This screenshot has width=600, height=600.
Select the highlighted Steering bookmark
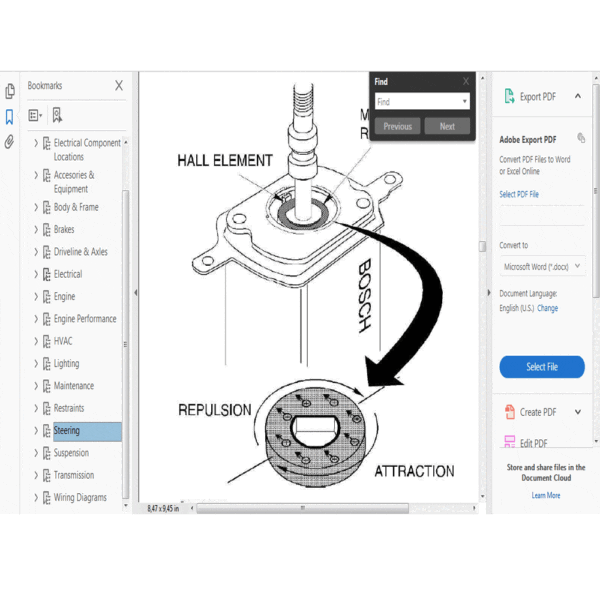[x=87, y=431]
